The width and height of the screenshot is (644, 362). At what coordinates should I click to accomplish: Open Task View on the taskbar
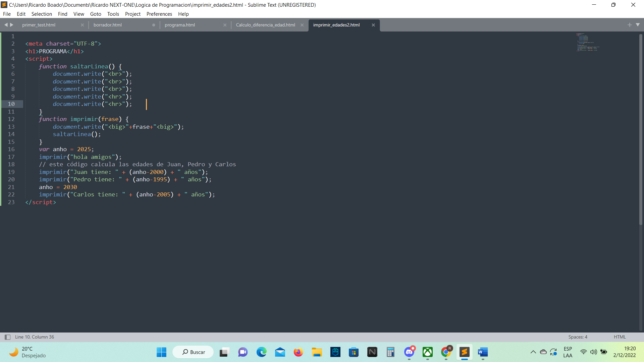tap(224, 352)
